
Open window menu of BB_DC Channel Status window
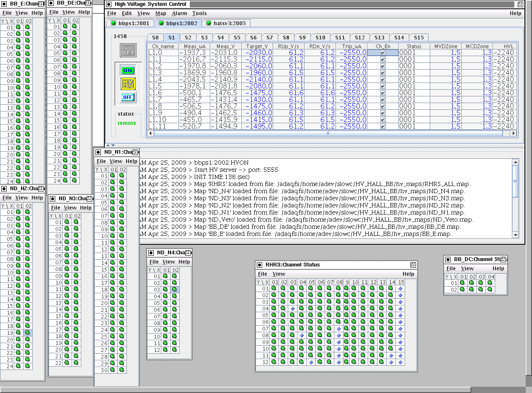click(449, 259)
